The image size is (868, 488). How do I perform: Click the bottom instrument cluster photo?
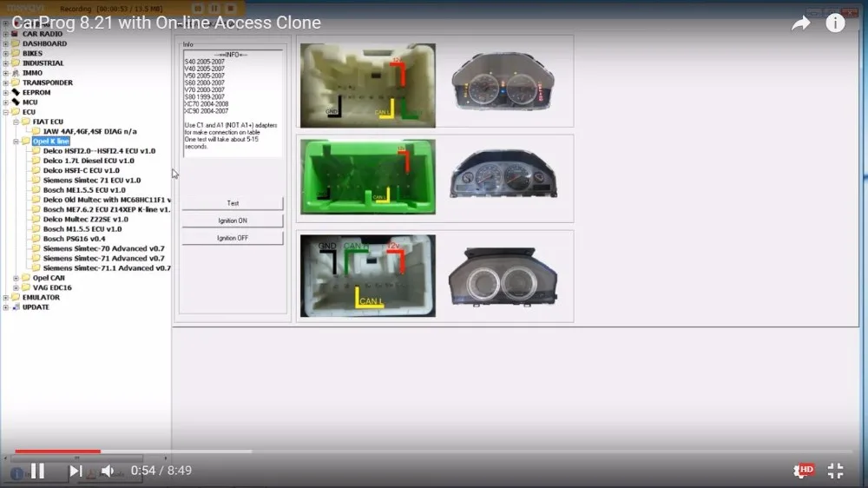coord(503,276)
